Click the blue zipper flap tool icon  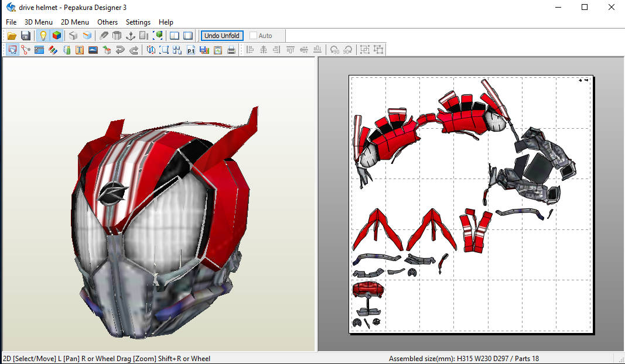point(39,50)
